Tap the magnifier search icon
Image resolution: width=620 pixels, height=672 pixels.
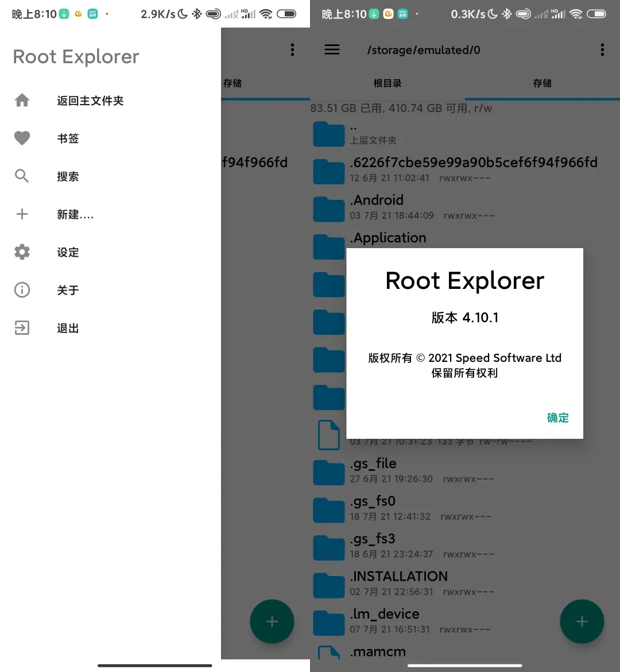(22, 176)
